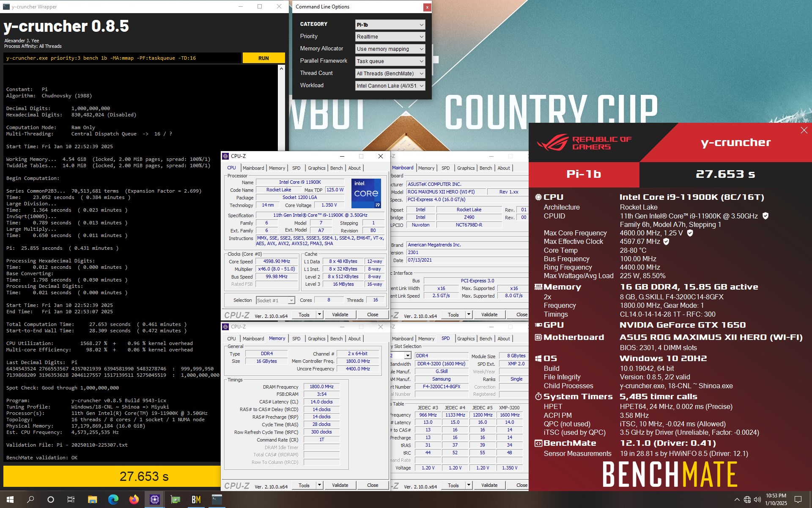The image size is (812, 508).
Task: Close the BenchMate ROG result panel
Action: pyautogui.click(x=804, y=130)
